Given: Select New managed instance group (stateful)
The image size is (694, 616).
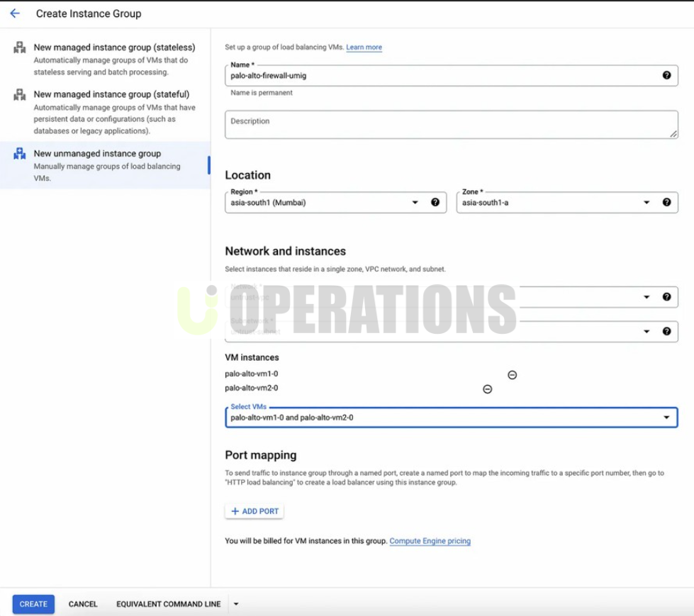Looking at the screenshot, I should (x=106, y=112).
